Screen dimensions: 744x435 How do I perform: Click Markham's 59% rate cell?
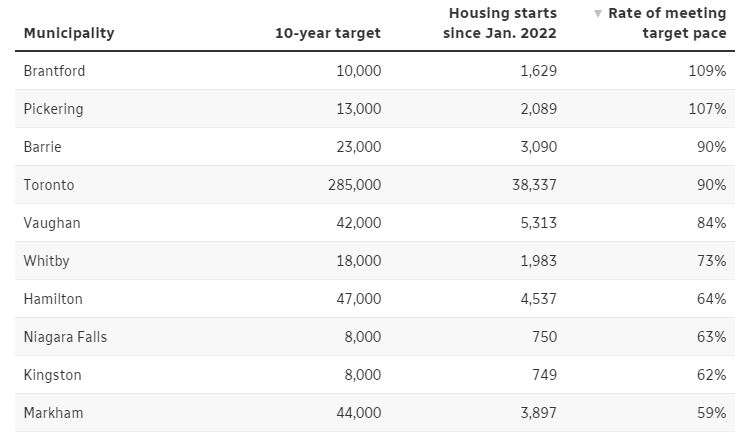click(x=711, y=413)
